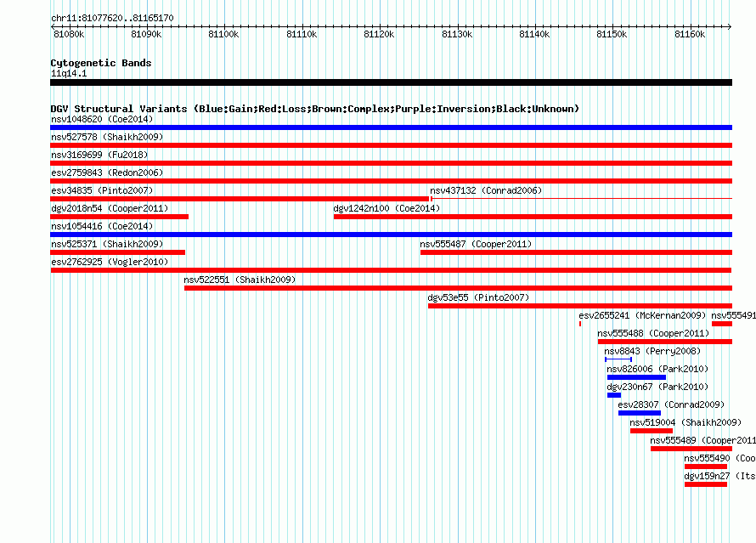
Task: Open the esv2655241 (McKernan2009) label
Action: [x=642, y=315]
